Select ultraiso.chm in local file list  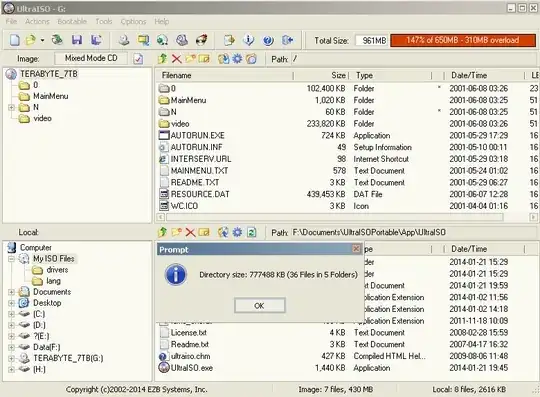[190, 356]
